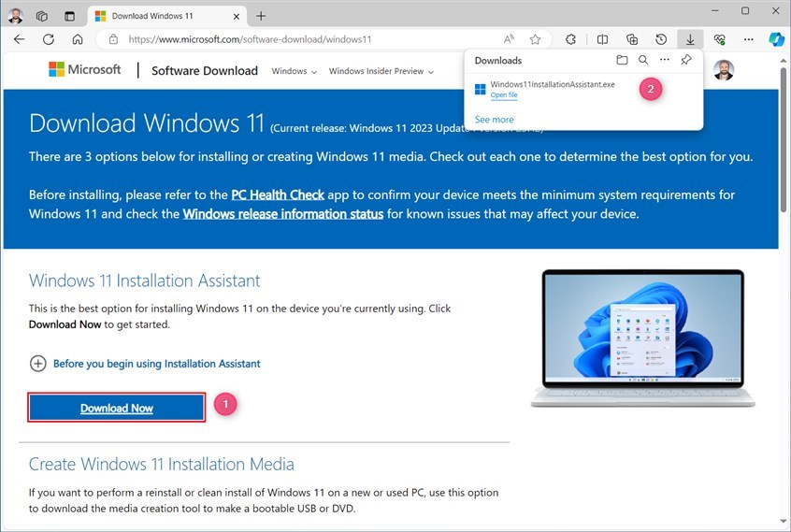
Task: Open browser History icon
Action: (x=661, y=39)
